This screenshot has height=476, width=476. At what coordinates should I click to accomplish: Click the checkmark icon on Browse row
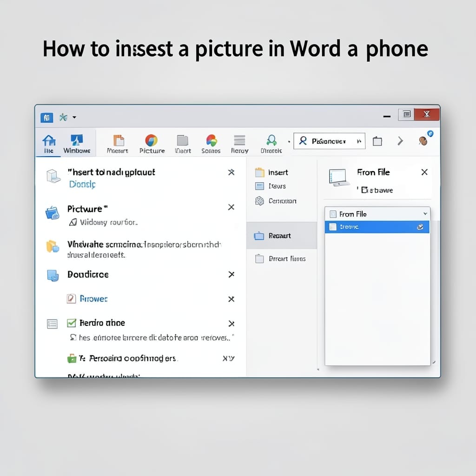pyautogui.click(x=420, y=227)
